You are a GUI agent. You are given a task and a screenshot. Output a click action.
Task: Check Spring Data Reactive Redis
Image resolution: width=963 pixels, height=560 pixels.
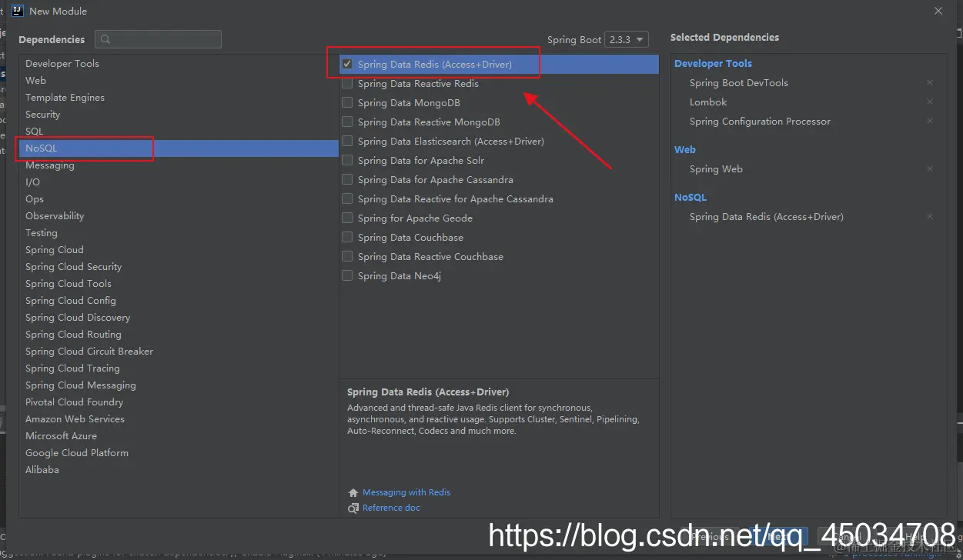pos(347,83)
